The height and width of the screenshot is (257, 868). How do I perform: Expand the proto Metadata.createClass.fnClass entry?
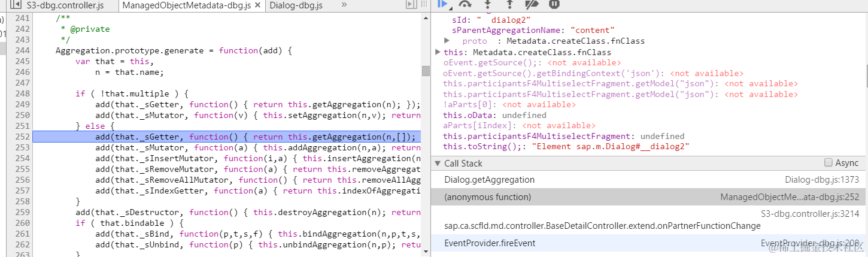[x=447, y=41]
